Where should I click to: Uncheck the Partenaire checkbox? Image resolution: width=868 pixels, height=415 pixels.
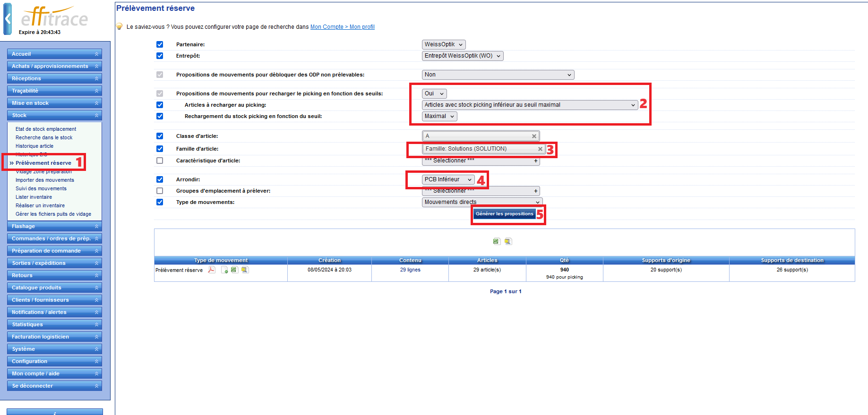tap(160, 44)
